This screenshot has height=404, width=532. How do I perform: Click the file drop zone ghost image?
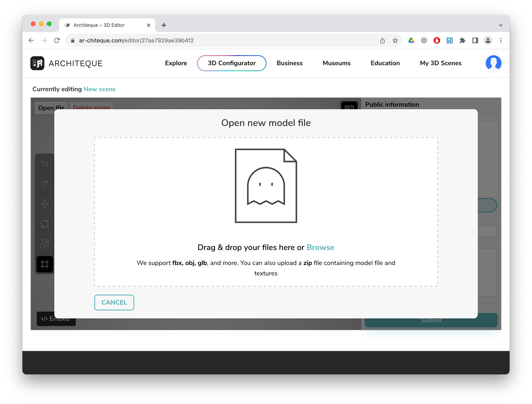266,186
